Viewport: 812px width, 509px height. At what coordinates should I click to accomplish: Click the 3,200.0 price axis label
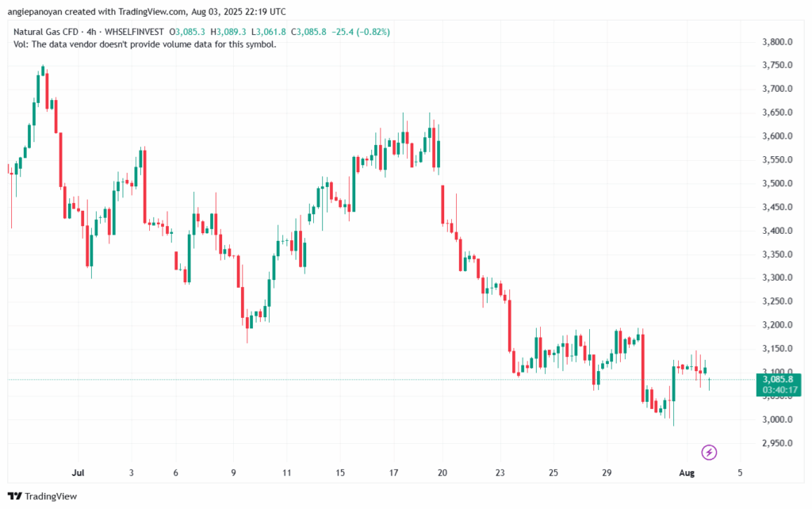point(777,325)
